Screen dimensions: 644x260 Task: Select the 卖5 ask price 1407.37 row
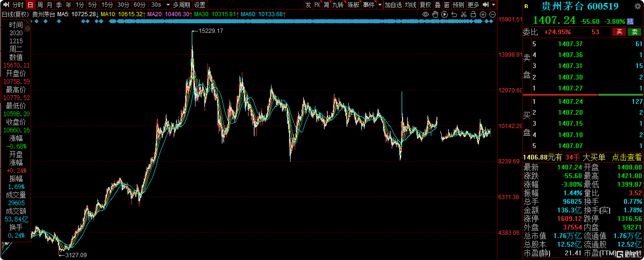point(587,44)
